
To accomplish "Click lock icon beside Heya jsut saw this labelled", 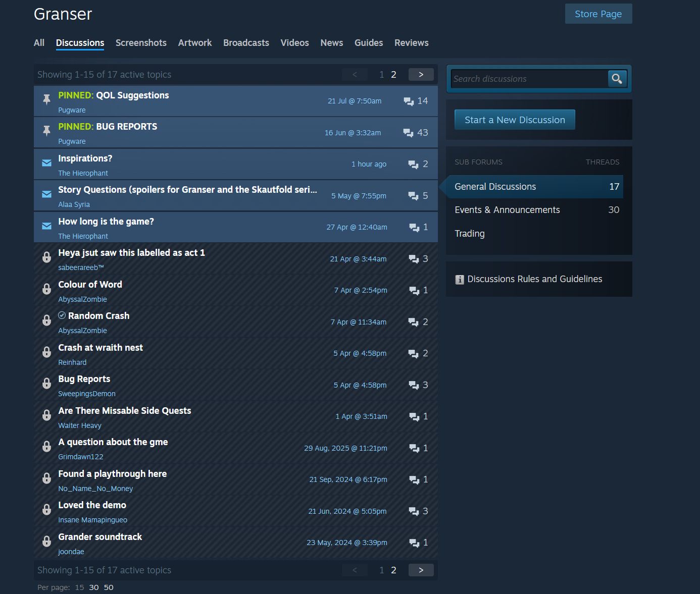I will click(x=46, y=257).
